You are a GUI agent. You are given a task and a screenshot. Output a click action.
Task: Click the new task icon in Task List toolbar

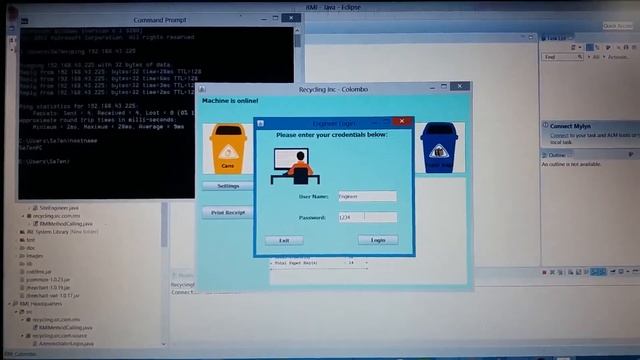click(573, 48)
